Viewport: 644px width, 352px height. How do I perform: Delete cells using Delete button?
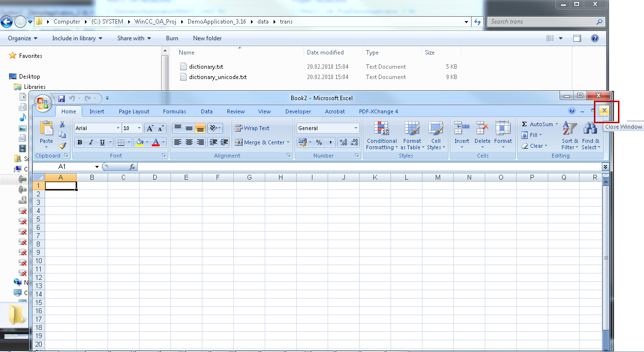pyautogui.click(x=482, y=135)
